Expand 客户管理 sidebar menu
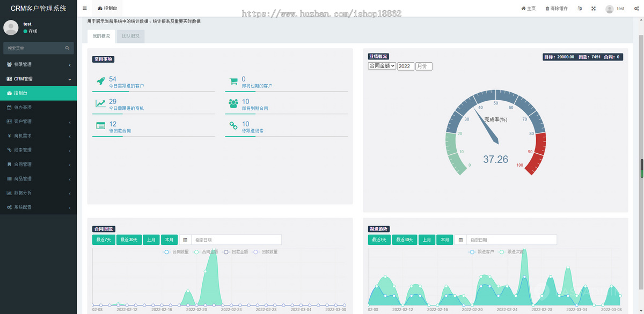This screenshot has width=644, height=314. pyautogui.click(x=38, y=122)
